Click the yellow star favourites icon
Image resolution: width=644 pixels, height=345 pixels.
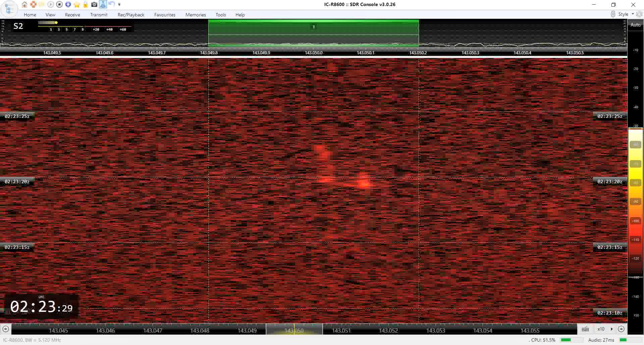[77, 4]
